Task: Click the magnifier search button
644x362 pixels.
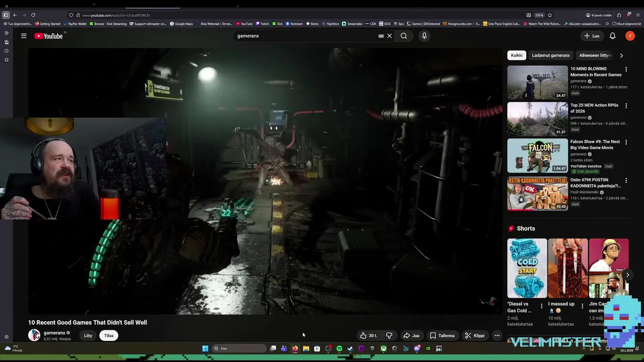Action: click(x=404, y=36)
